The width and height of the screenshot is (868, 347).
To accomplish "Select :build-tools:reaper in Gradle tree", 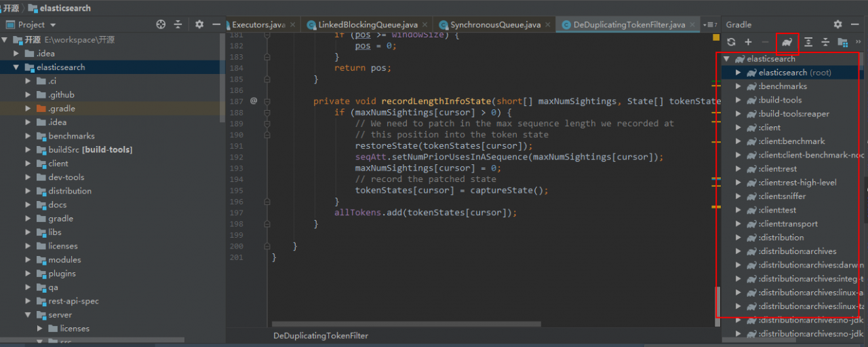I will [793, 113].
